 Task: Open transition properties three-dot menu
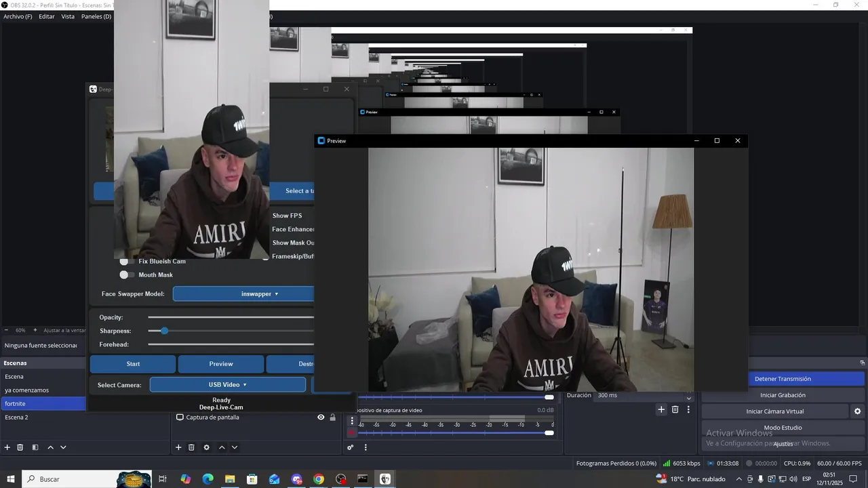[688, 409]
